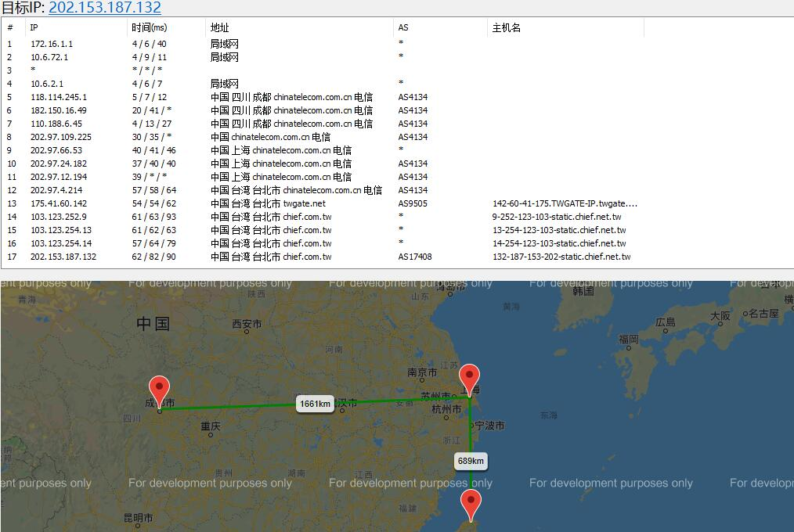Click the AS9505 entry in AS column

pyautogui.click(x=414, y=203)
